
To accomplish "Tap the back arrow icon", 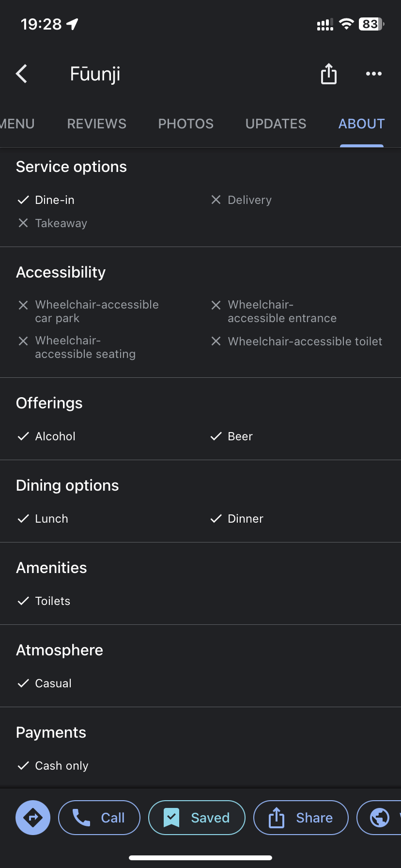I will (x=22, y=74).
